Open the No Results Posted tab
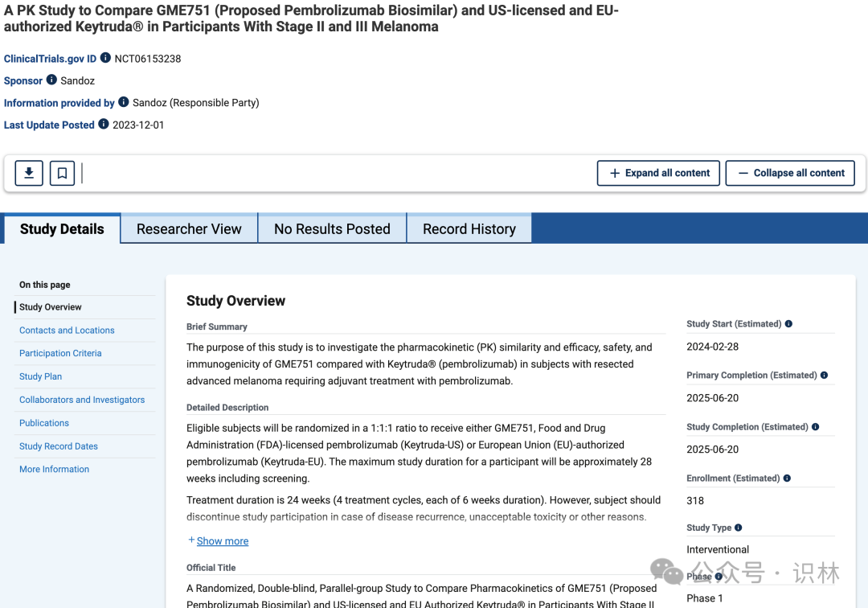868x608 pixels. click(332, 229)
